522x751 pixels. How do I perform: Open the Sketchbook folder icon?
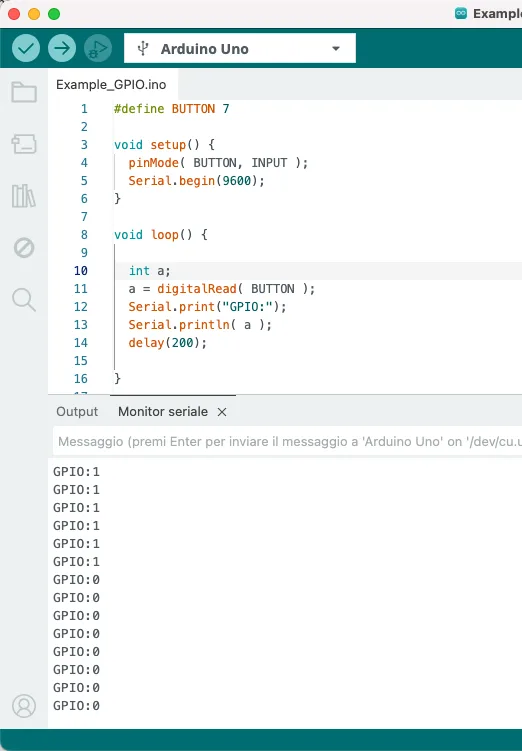coord(24,92)
